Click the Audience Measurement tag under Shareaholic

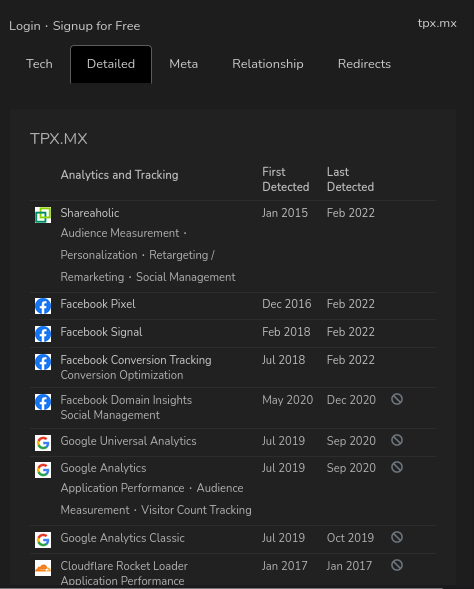point(120,233)
